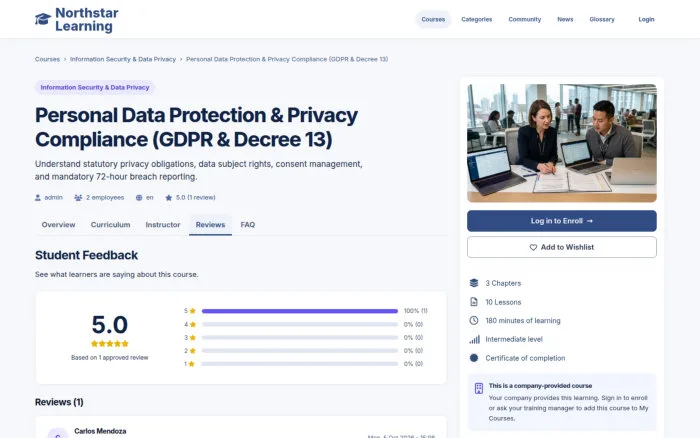Image resolution: width=700 pixels, height=438 pixels.
Task: Click the current course title breadcrumb
Action: tap(287, 59)
